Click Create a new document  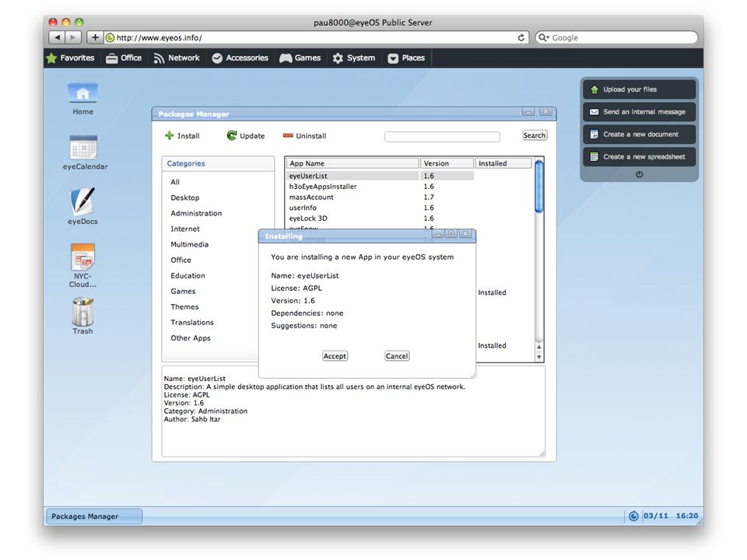(x=639, y=135)
